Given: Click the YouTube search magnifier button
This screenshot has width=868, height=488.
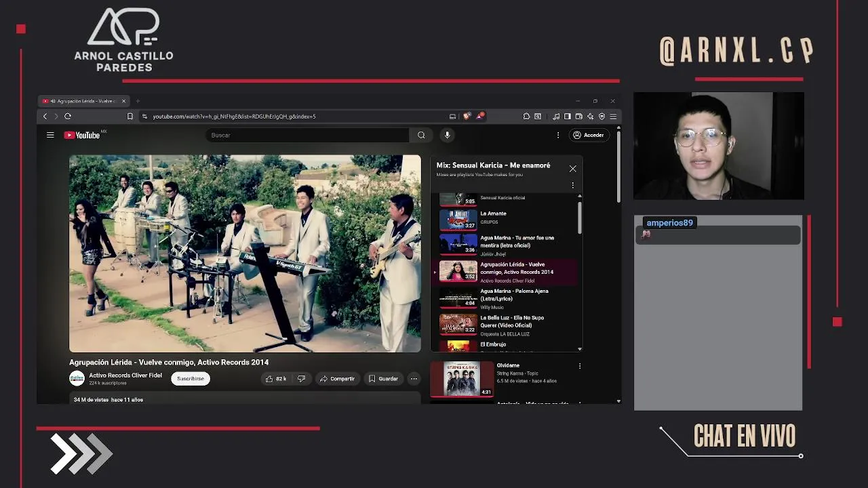Looking at the screenshot, I should click(x=421, y=135).
